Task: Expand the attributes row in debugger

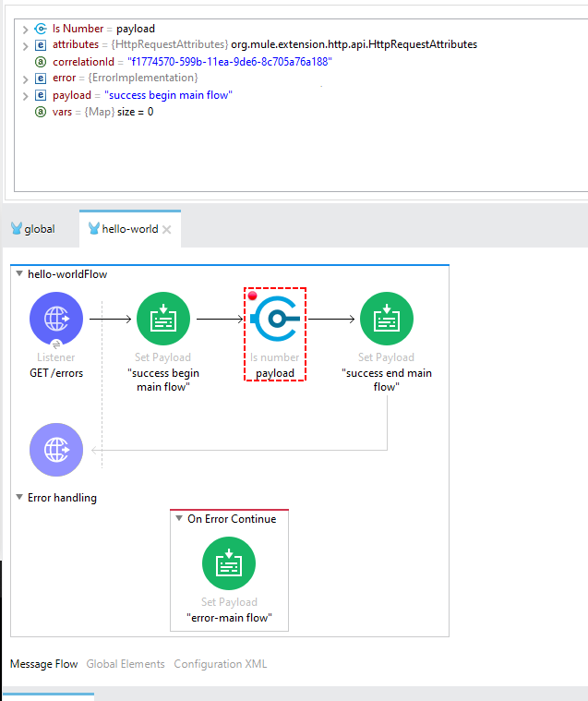Action: 26,45
